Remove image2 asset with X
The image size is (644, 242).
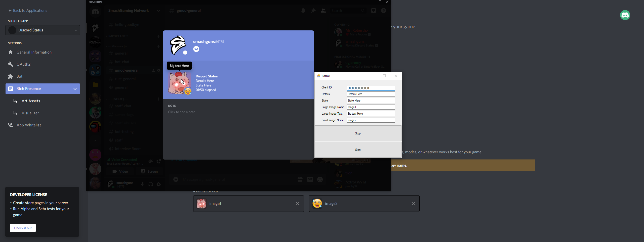pyautogui.click(x=413, y=204)
